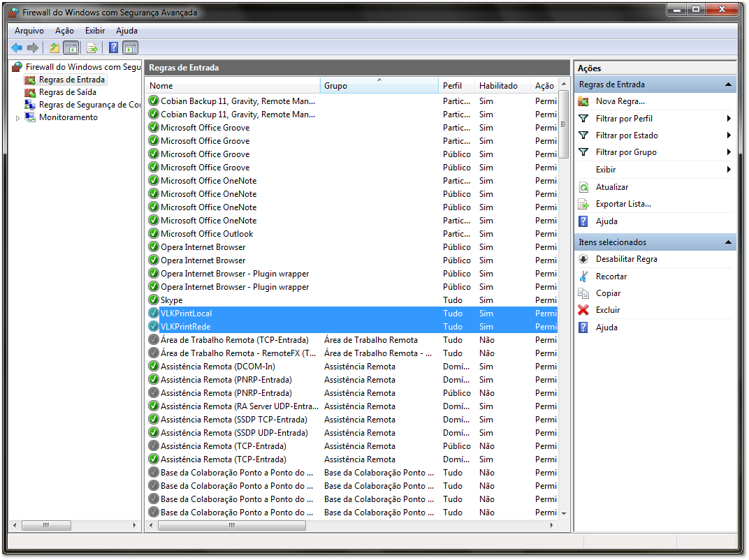Click the green icon of Microsoft Office Outlook rule

(153, 234)
